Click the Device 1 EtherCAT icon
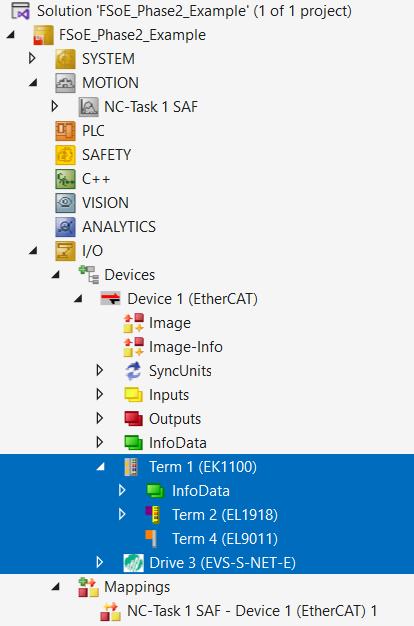 pyautogui.click(x=111, y=299)
